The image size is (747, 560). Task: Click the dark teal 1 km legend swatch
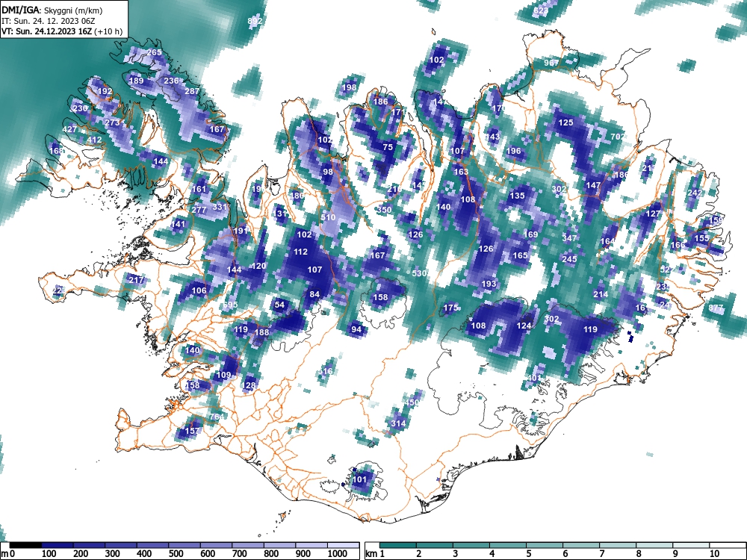click(398, 545)
